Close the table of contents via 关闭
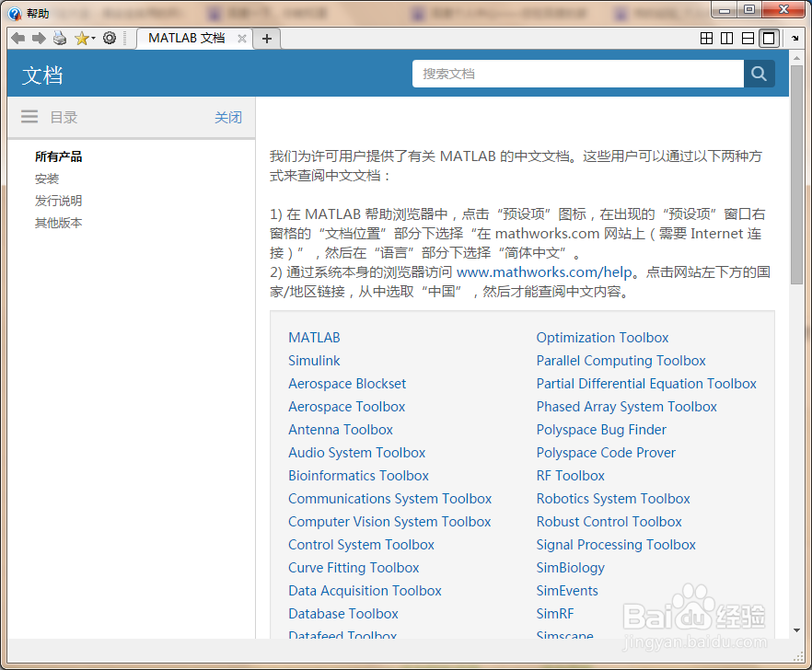The width and height of the screenshot is (812, 670). point(228,118)
